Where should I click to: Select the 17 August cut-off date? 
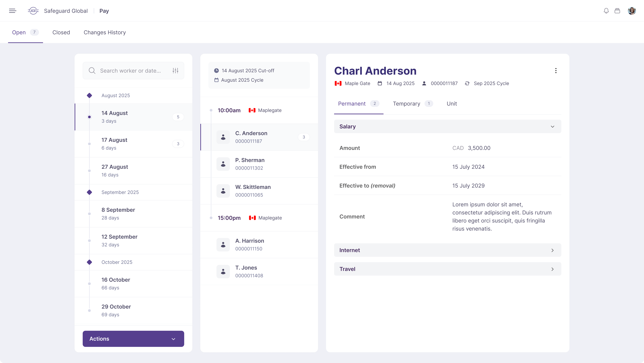tap(133, 144)
